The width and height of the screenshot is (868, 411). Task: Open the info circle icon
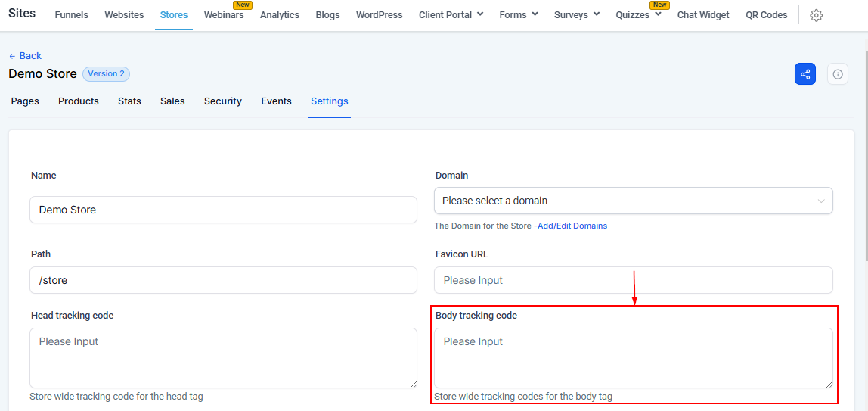[x=838, y=74]
